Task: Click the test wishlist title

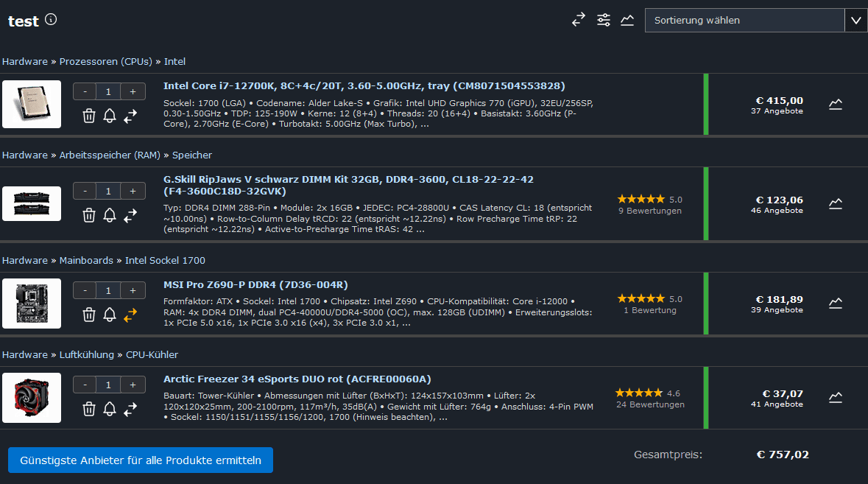Action: (24, 21)
